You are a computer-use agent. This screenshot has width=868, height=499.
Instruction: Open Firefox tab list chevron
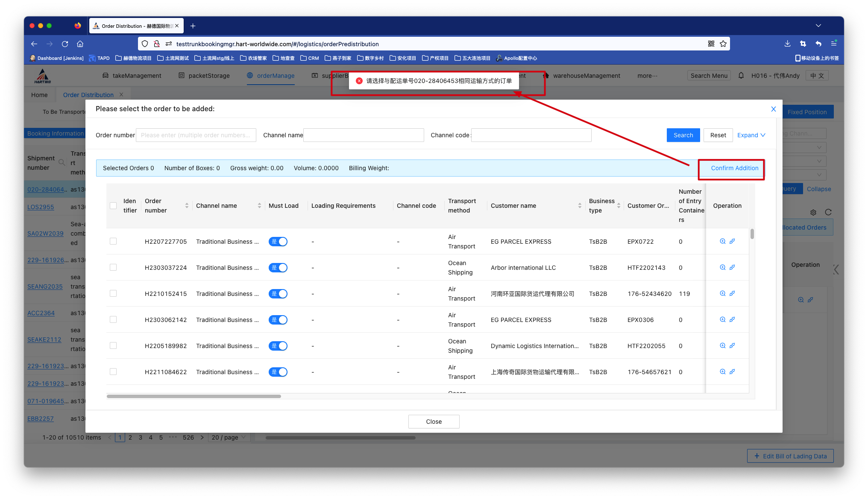coord(818,26)
